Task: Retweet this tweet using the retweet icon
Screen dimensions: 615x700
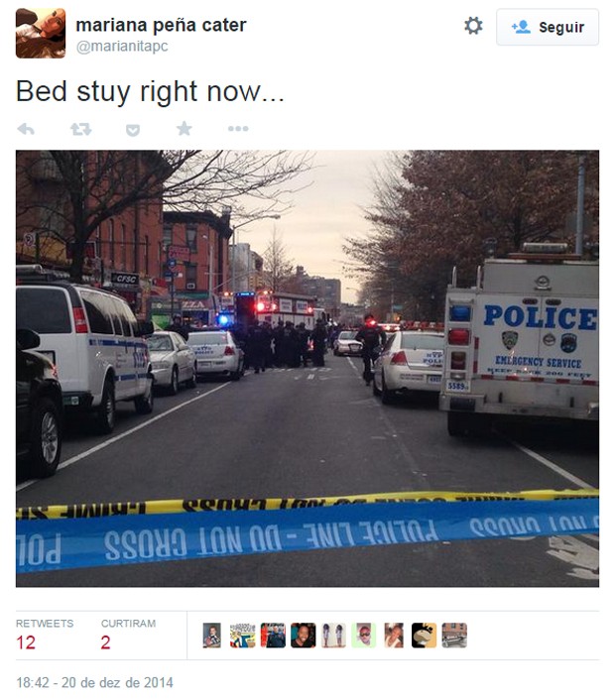Action: coord(80,129)
